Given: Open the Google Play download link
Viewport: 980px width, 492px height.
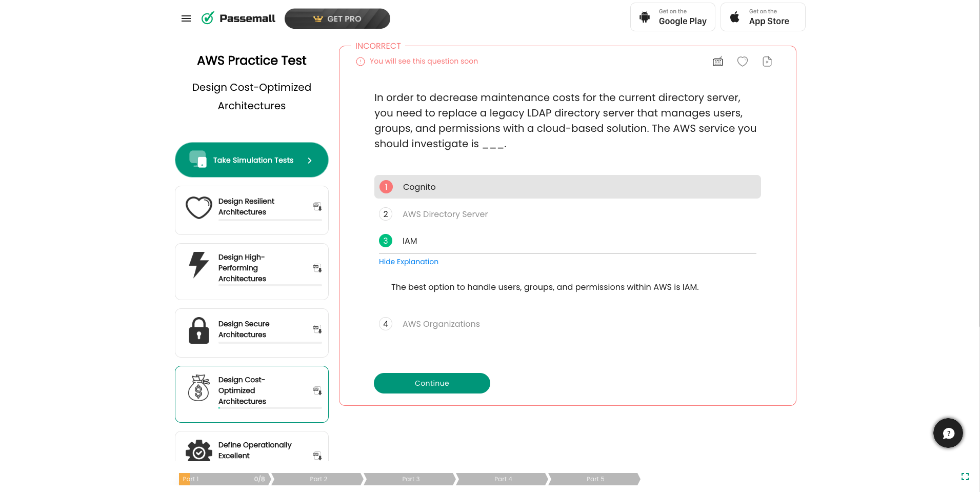Looking at the screenshot, I should coord(673,17).
